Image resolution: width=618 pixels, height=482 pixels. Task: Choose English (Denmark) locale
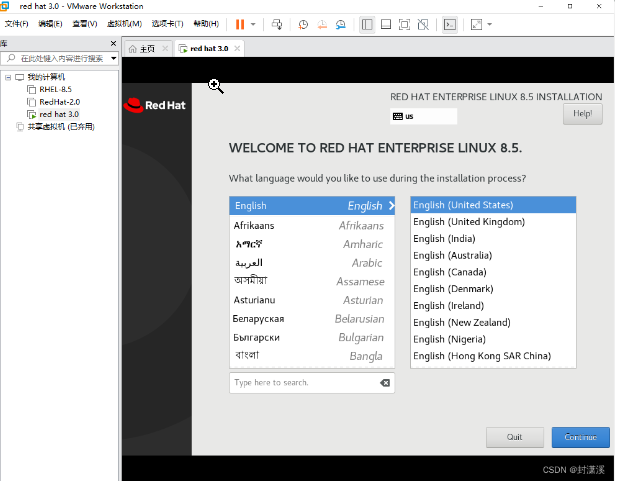(x=493, y=289)
